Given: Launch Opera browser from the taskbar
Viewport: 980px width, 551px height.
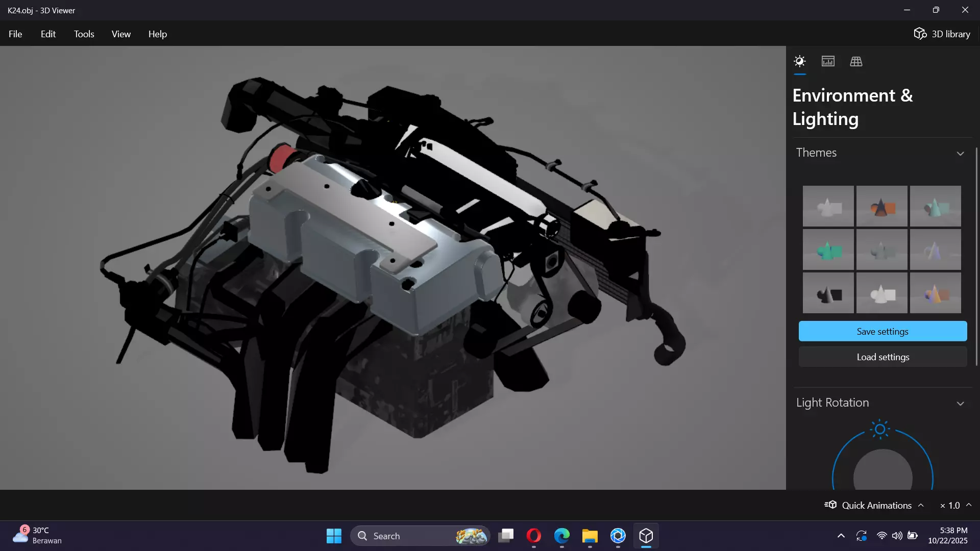Looking at the screenshot, I should (x=534, y=536).
